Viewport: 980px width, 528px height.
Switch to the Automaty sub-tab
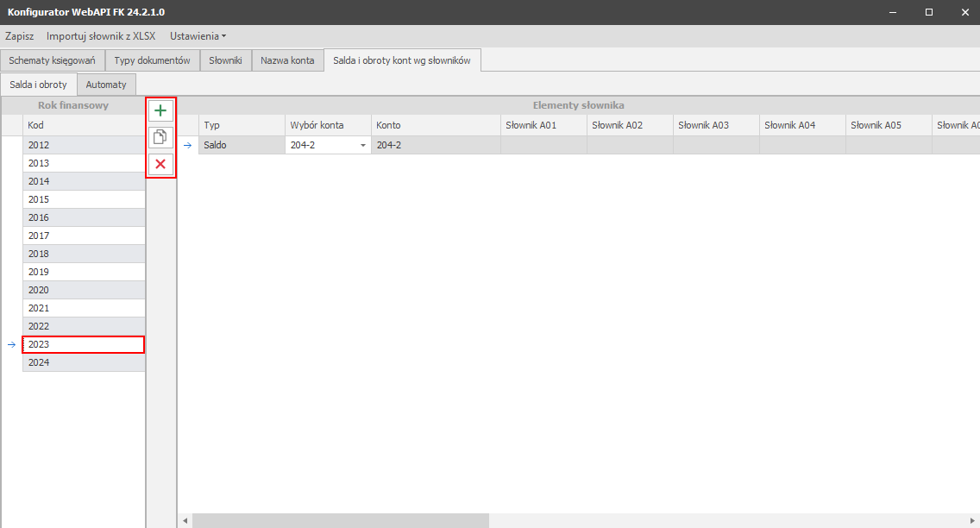coord(106,85)
